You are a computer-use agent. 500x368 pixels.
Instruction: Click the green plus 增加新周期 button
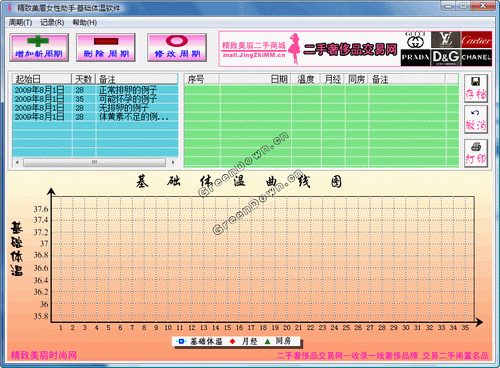pos(39,47)
